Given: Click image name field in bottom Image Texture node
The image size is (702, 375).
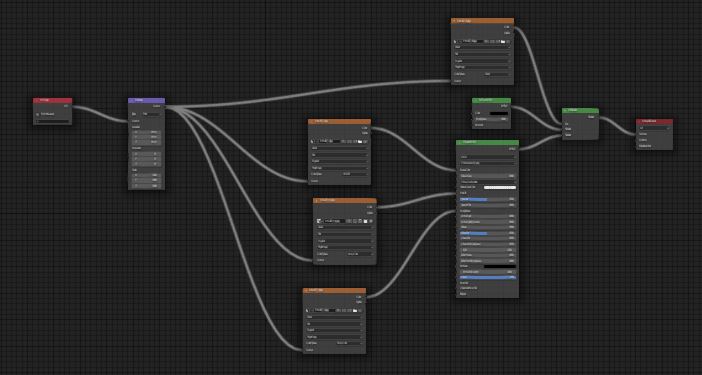Looking at the screenshot, I should click(324, 310).
